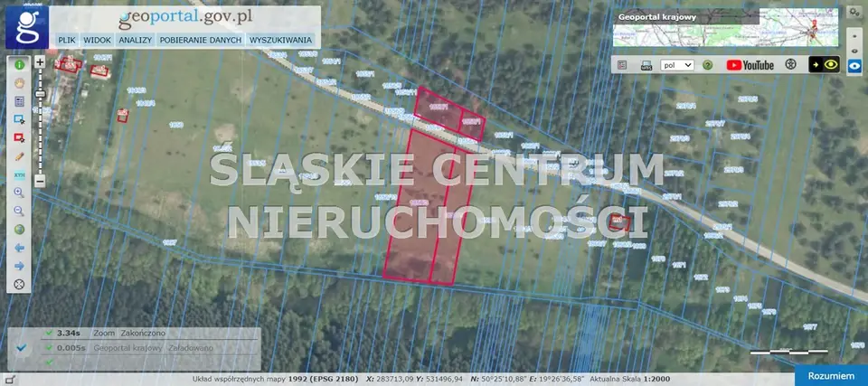The height and width of the screenshot is (386, 868).
Task: Open the YouTube link
Action: (750, 65)
